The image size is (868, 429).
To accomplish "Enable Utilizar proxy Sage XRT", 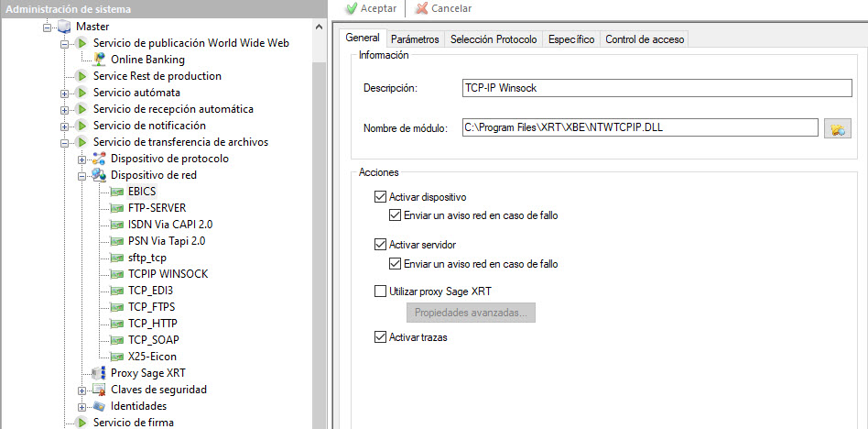I will 381,291.
